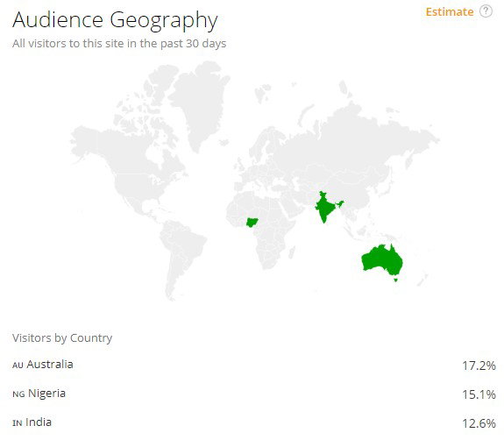
Task: Select Australia on the world map
Action: (x=382, y=259)
